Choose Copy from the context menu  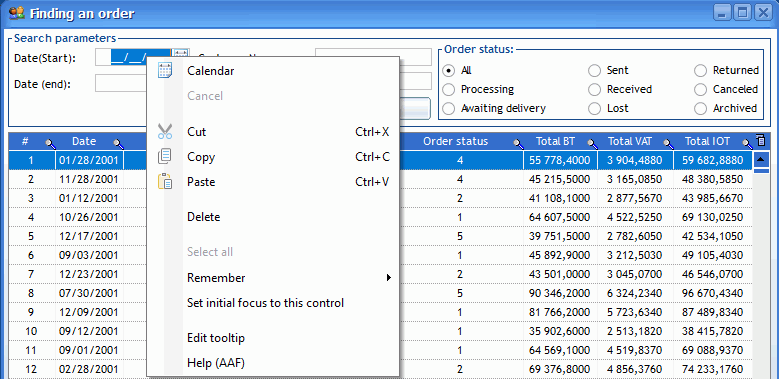[273, 157]
